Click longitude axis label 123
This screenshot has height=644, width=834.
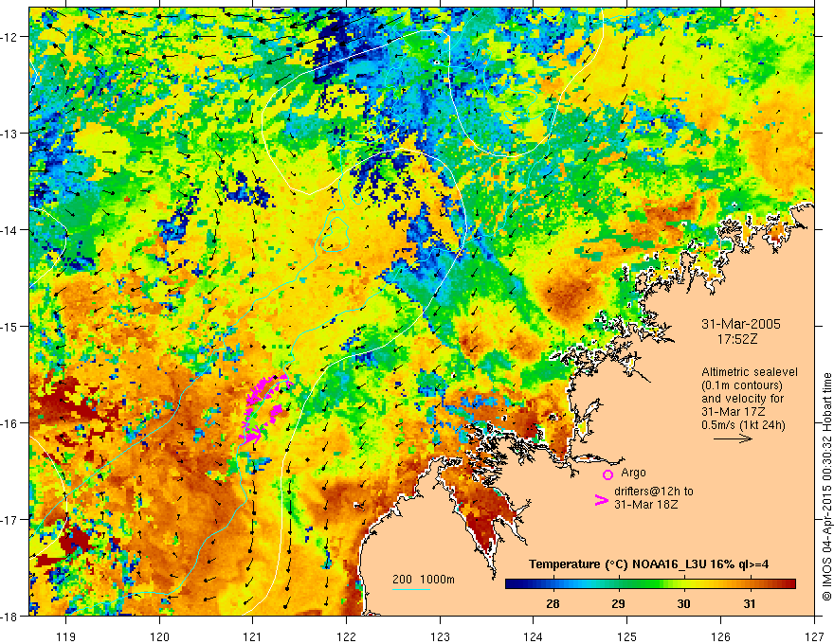440,636
